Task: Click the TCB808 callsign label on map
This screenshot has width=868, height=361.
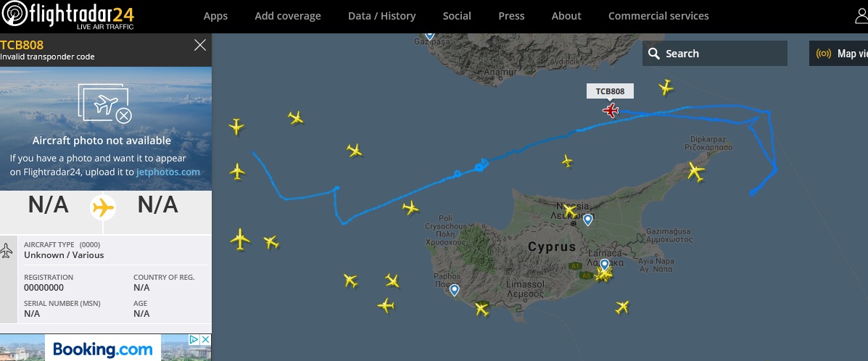Action: 610,91
